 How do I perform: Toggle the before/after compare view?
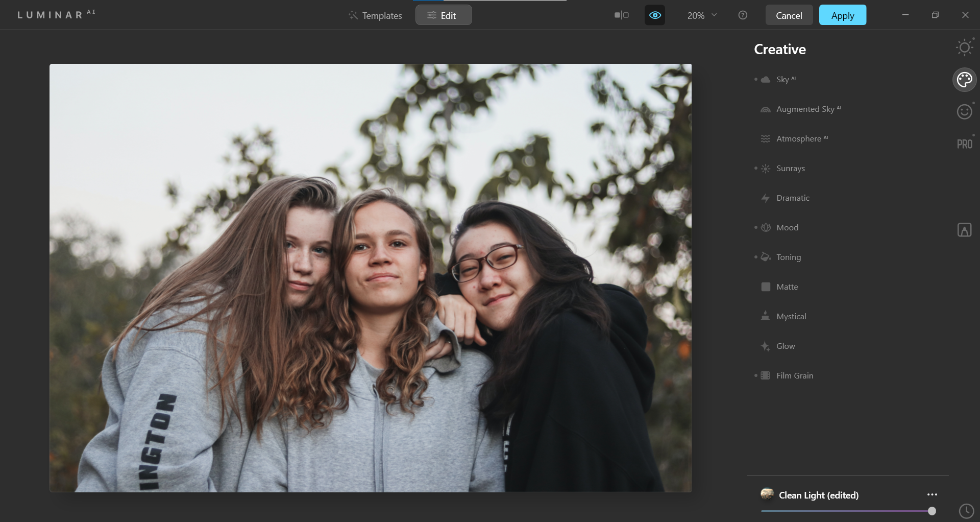click(621, 15)
